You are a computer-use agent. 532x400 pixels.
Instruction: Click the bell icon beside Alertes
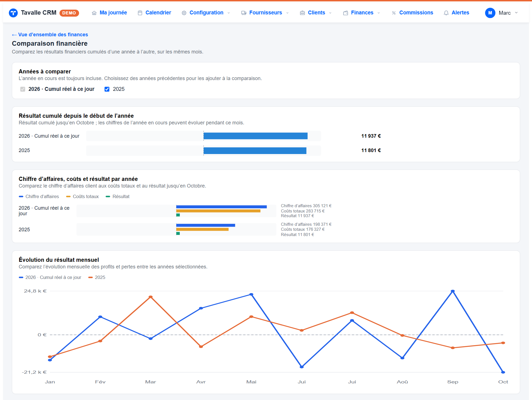[446, 13]
